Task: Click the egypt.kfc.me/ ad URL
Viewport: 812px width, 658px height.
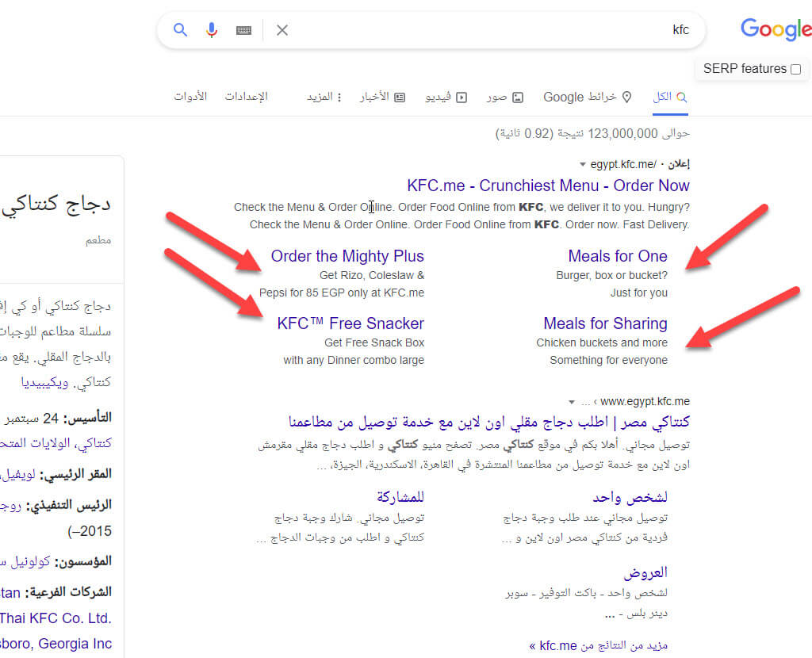Action: pos(623,165)
